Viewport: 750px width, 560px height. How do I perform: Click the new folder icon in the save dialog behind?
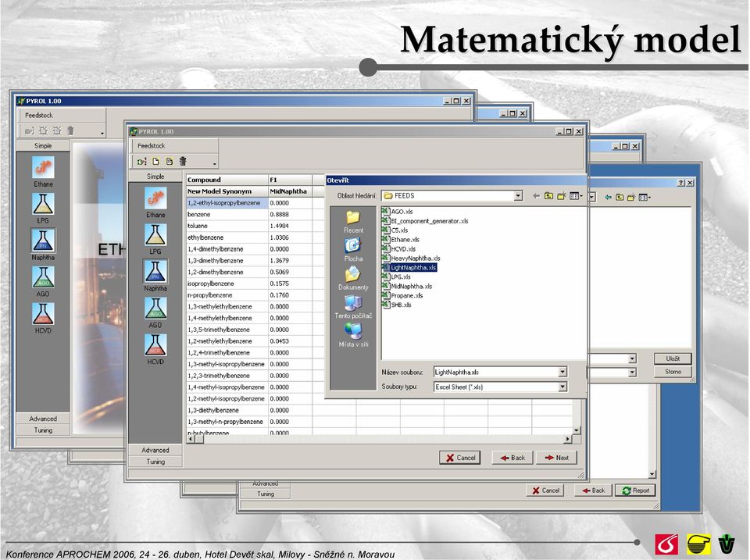tap(631, 198)
